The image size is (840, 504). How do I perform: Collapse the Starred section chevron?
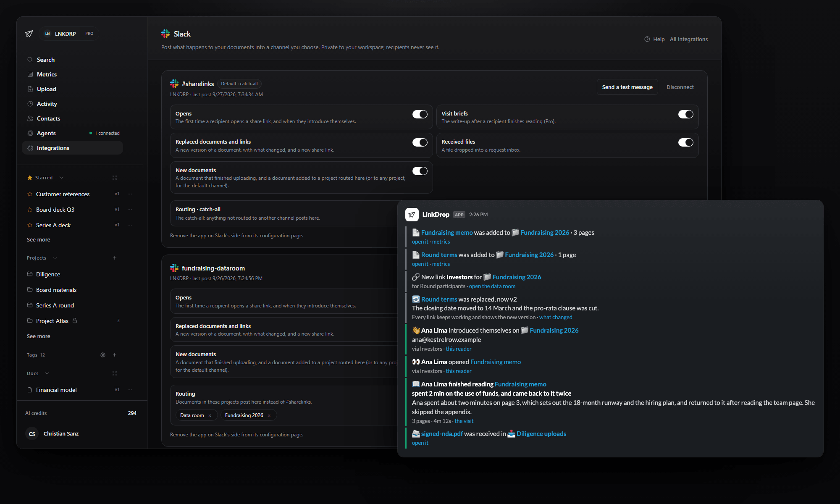click(x=61, y=178)
